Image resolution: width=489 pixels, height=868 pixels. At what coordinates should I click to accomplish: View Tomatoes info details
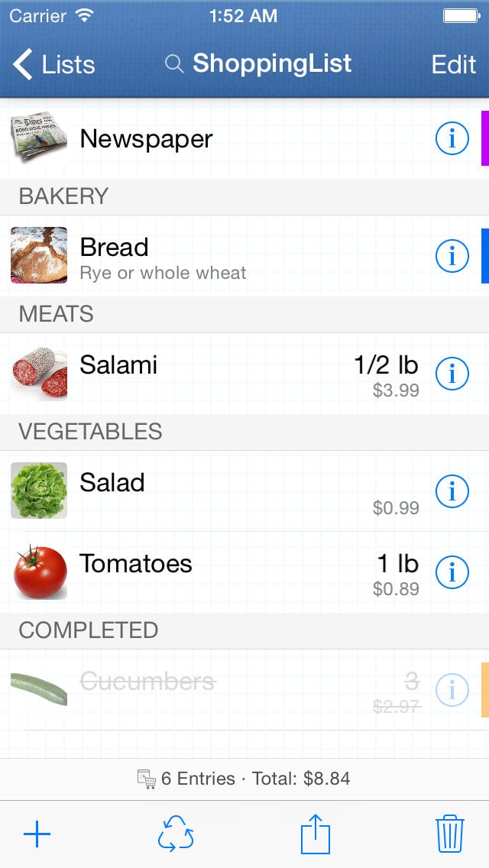coord(452,571)
